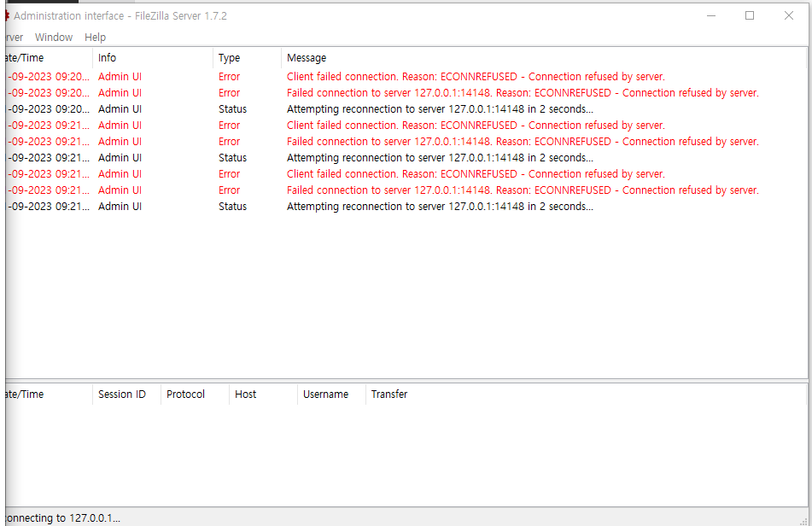Click the 'Administration interface - FileZilla Server 1.7.2' title

pos(120,16)
